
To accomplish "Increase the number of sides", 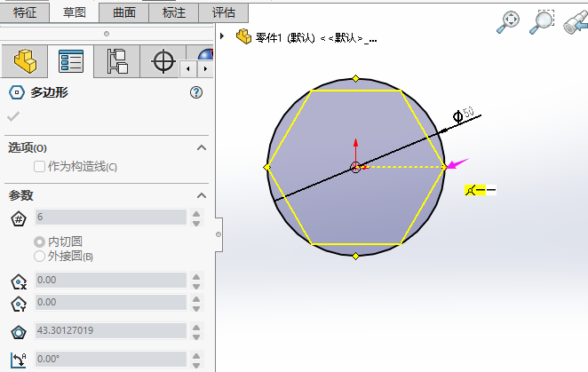I will [x=196, y=214].
